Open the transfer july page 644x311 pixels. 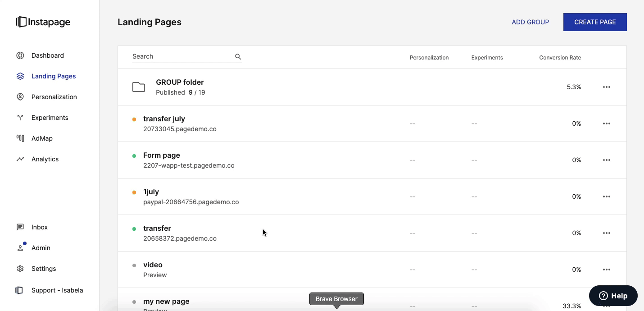coord(164,119)
